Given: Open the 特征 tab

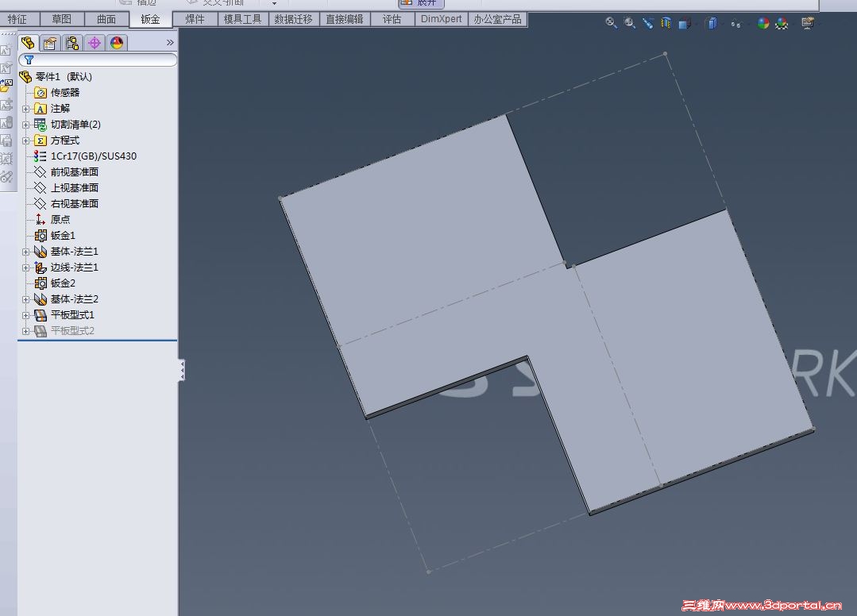Looking at the screenshot, I should tap(18, 19).
